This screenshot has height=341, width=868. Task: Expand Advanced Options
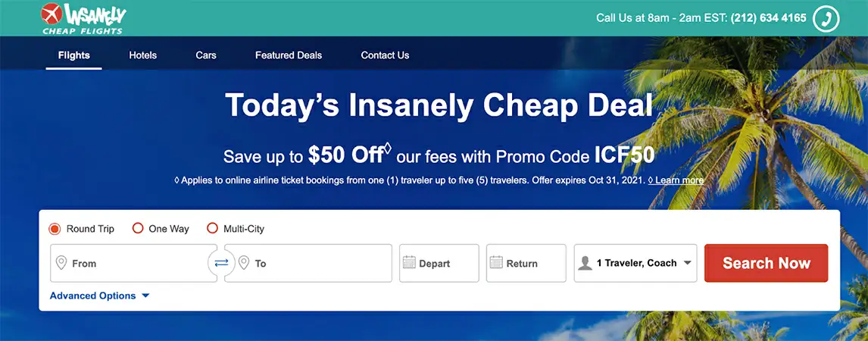99,296
